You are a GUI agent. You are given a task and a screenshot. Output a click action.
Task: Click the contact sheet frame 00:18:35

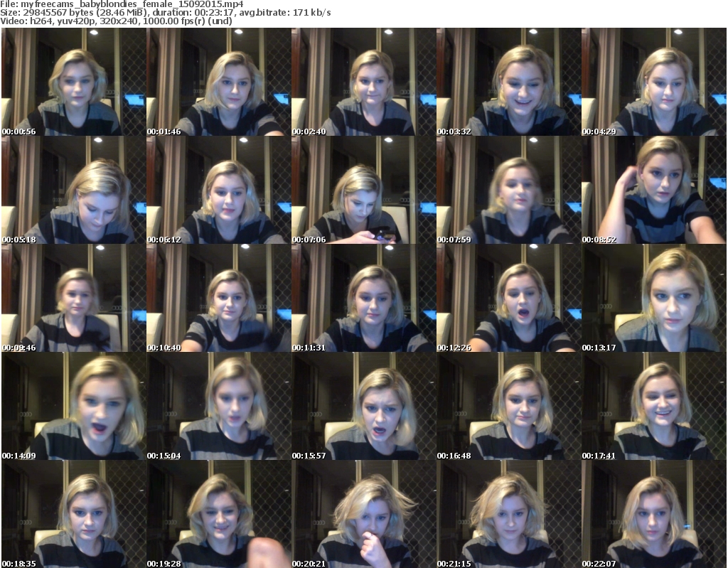74,514
